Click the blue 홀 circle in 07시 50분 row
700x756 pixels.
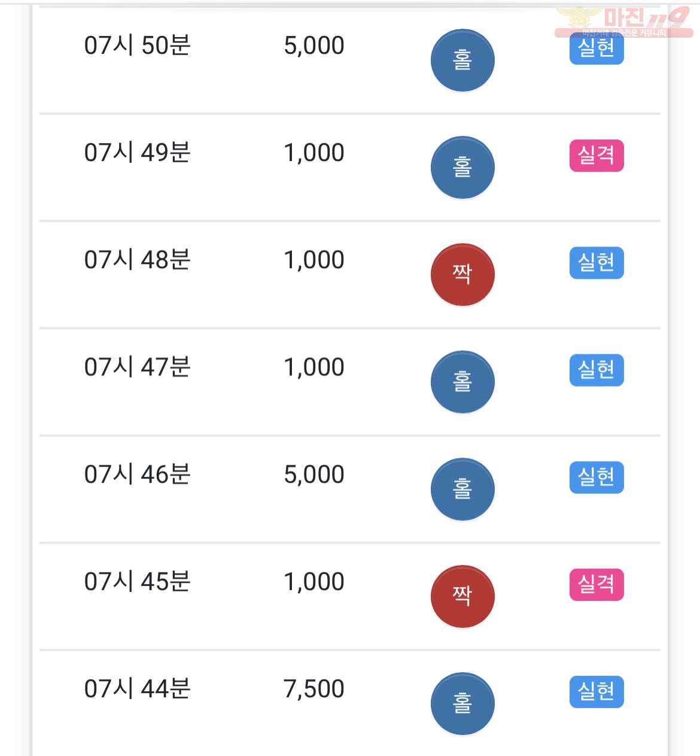coord(462,60)
